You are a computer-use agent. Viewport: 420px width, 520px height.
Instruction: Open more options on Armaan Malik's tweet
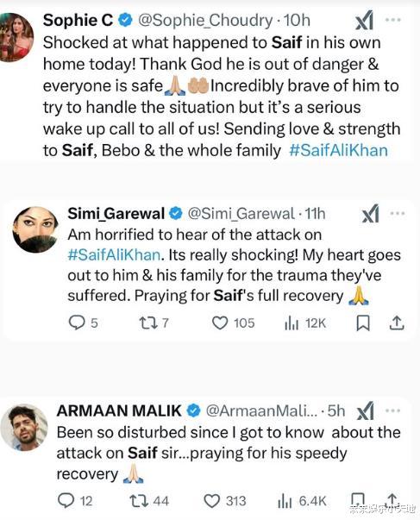pyautogui.click(x=393, y=410)
